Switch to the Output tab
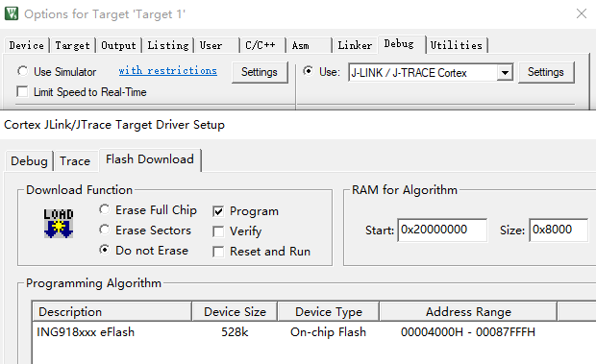 click(118, 45)
